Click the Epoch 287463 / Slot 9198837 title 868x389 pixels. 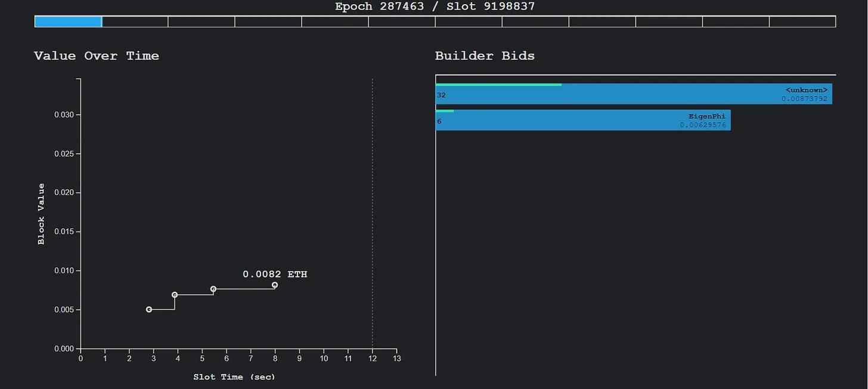tap(435, 7)
